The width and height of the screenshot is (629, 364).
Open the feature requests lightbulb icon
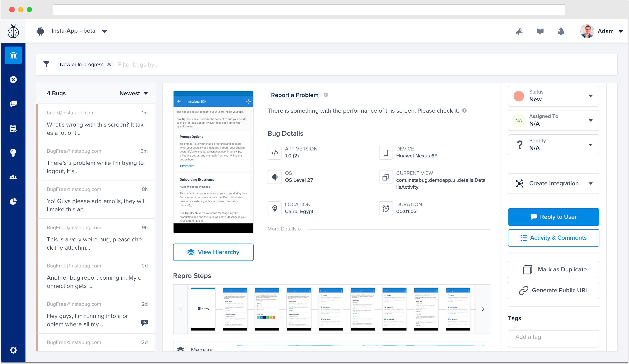[13, 152]
